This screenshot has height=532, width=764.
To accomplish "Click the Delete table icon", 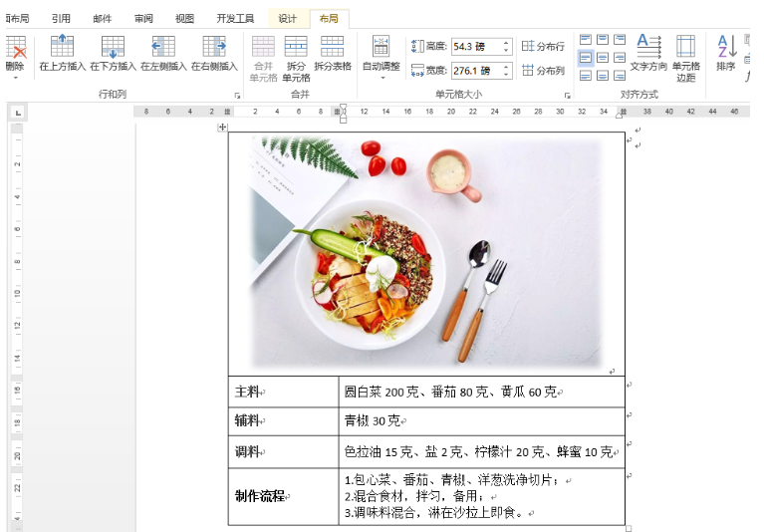I will point(16,48).
